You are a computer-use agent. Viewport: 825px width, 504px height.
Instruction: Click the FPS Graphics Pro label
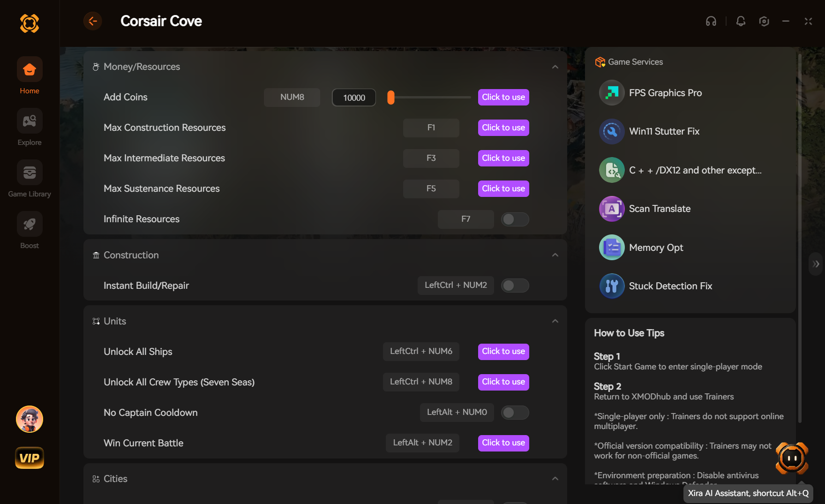665,93
